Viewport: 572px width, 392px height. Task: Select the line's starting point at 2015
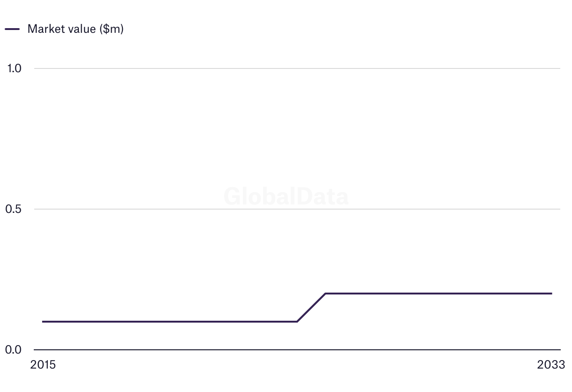[x=43, y=322]
